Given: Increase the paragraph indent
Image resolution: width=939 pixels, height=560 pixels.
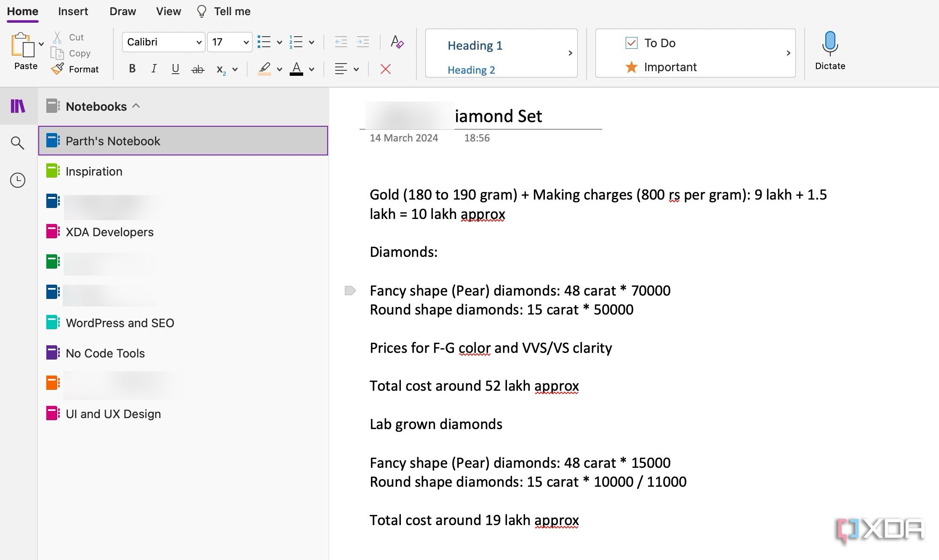Looking at the screenshot, I should point(363,42).
